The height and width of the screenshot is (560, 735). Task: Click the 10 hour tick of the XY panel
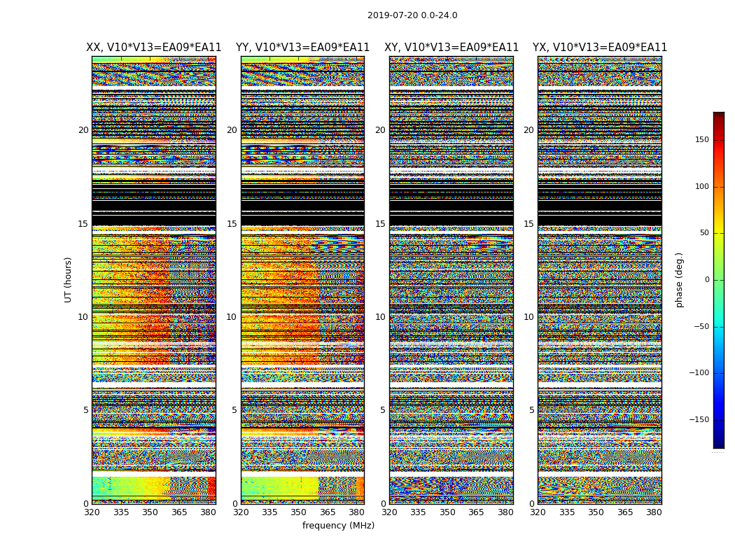[380, 317]
